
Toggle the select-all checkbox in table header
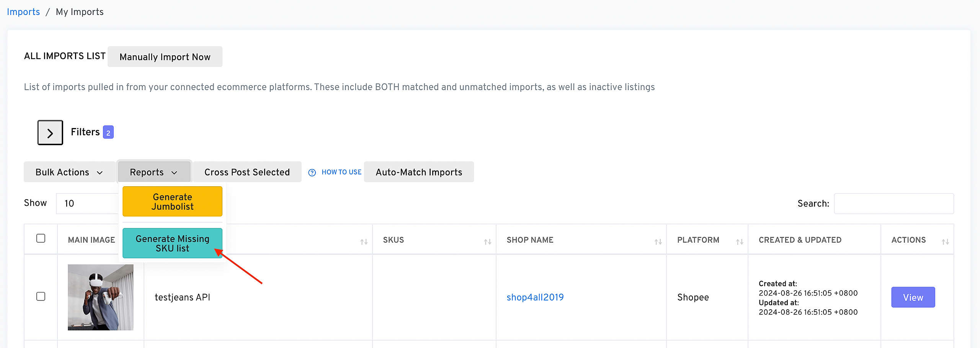pyautogui.click(x=41, y=238)
